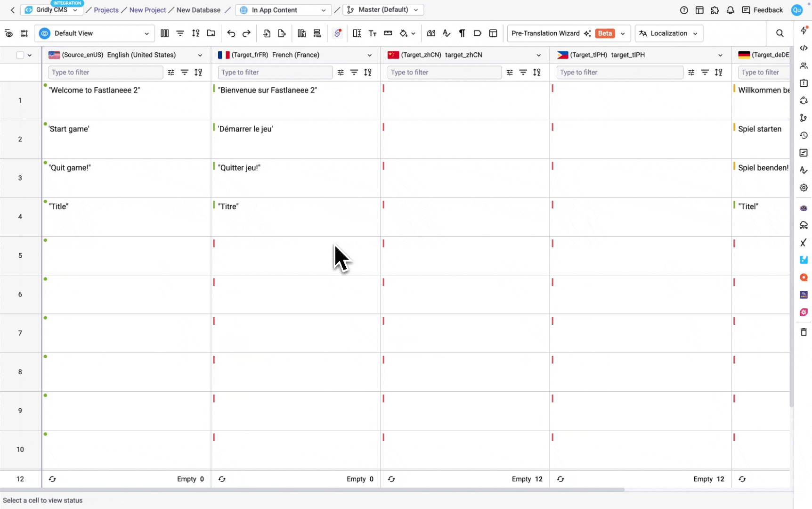Screen dimensions: 812x509
Task: Run spell check from the toolbar
Action: pyautogui.click(x=447, y=33)
